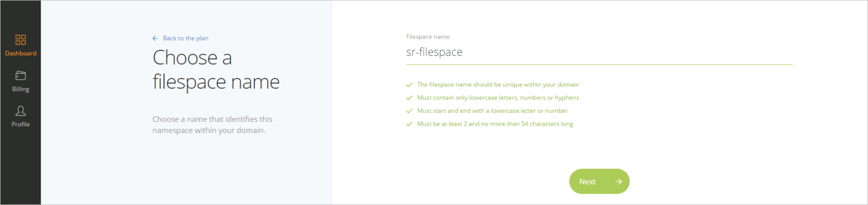Viewport: 868px width, 205px height.
Task: Click the Filespace name field label
Action: 428,37
